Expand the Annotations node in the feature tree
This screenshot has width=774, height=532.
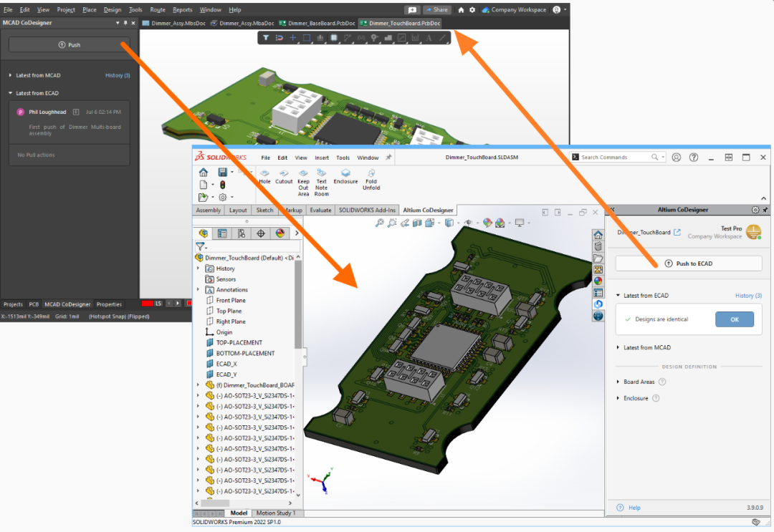[199, 290]
